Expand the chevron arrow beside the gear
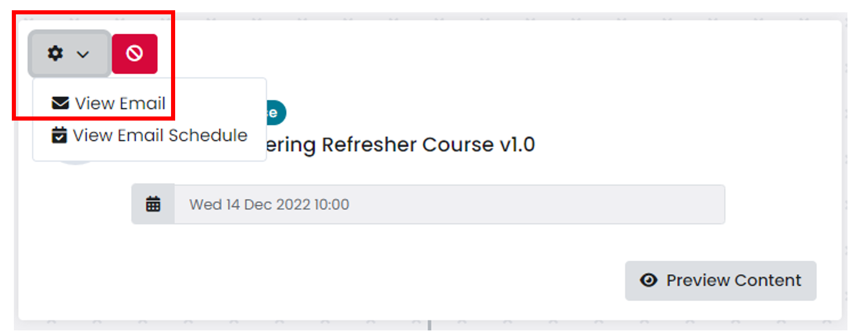Viewport: 868px width, 333px height. click(x=83, y=54)
